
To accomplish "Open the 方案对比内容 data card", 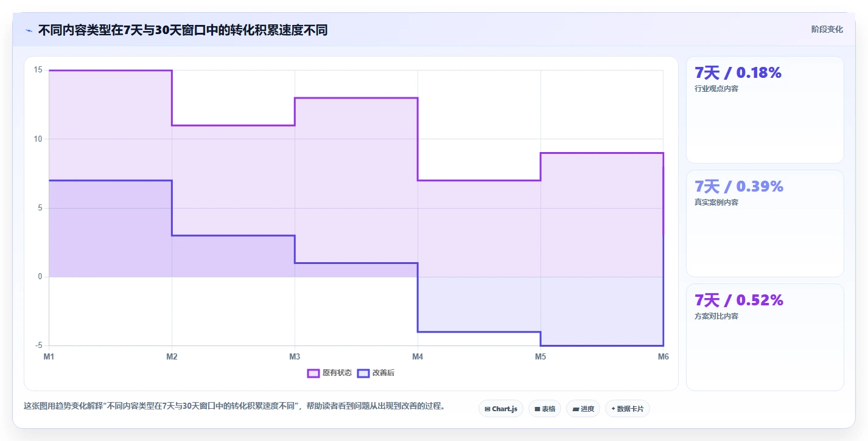I will click(x=765, y=337).
